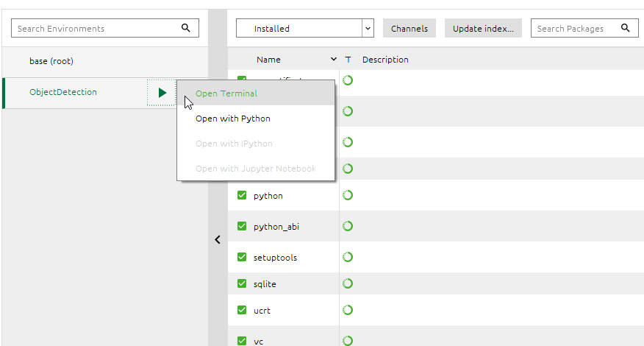This screenshot has height=346, width=644.
Task: Click the status circle icon for python
Action: coord(348,195)
